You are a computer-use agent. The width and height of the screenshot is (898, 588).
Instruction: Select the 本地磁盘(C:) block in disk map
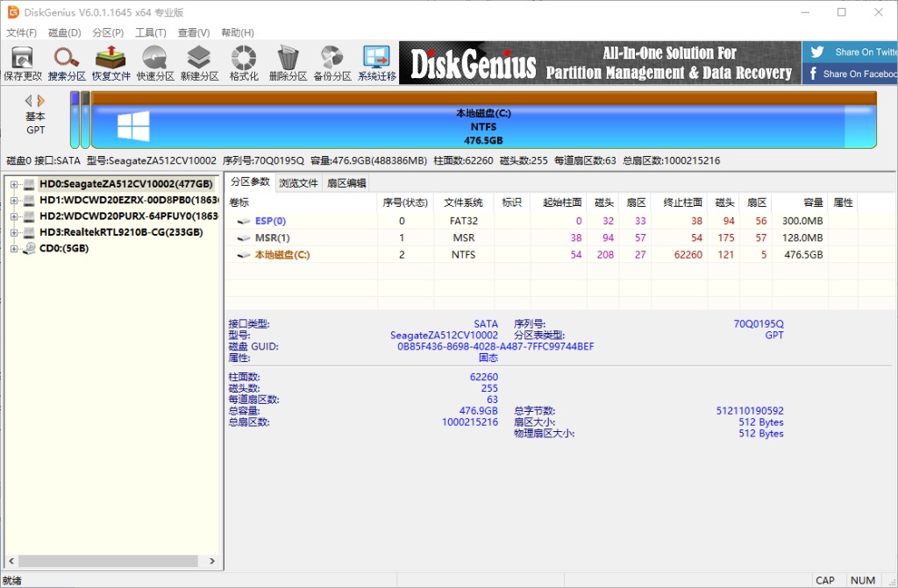pos(484,120)
